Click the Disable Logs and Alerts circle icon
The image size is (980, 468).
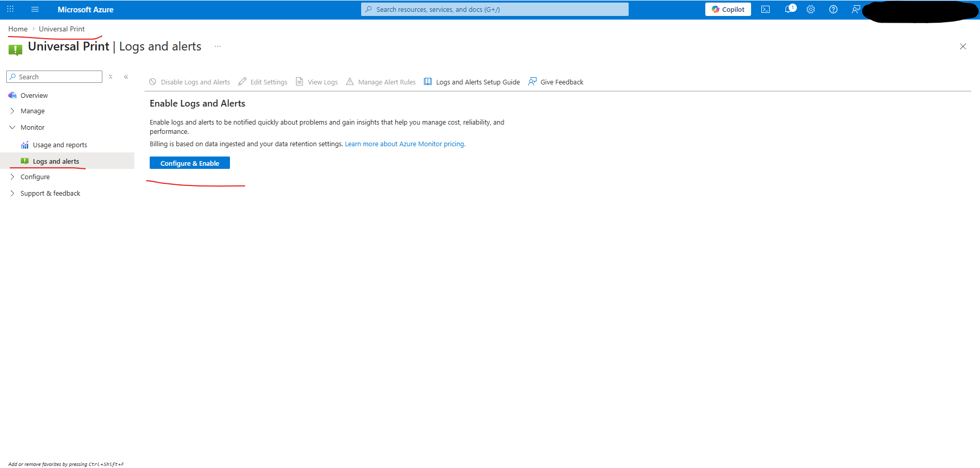pyautogui.click(x=153, y=81)
